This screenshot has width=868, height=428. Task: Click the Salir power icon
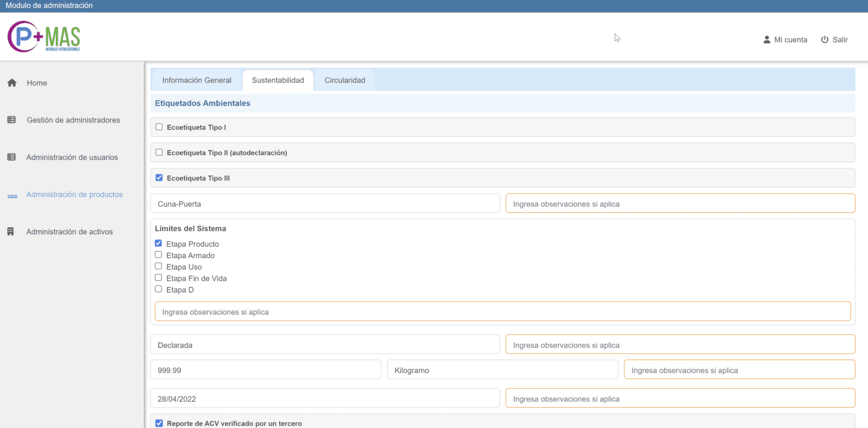(x=824, y=40)
